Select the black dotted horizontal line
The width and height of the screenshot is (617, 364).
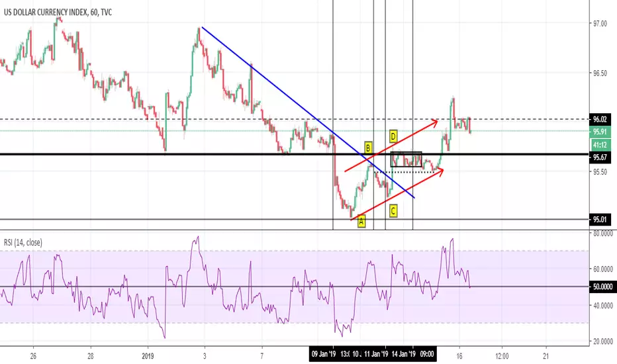405,172
